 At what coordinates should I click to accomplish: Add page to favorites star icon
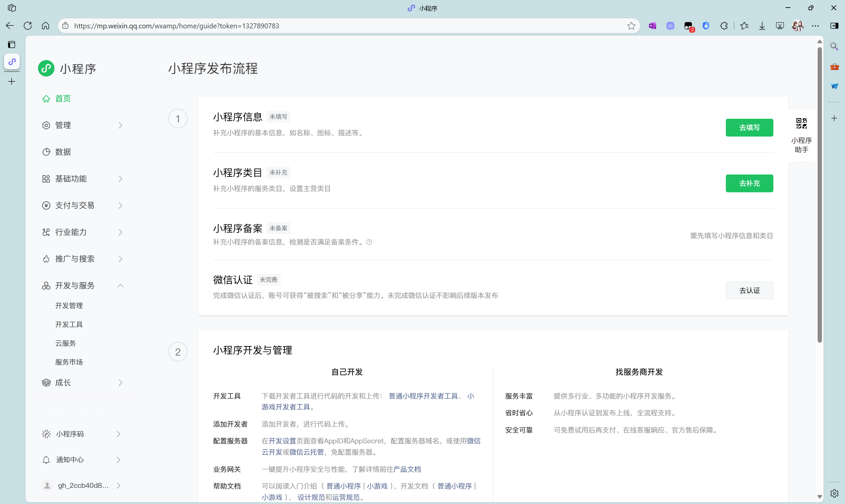click(631, 26)
